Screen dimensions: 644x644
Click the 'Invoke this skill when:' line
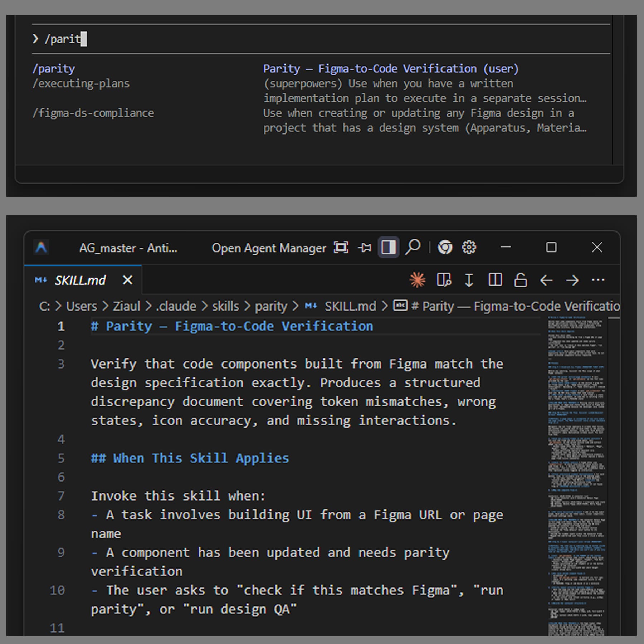[178, 496]
